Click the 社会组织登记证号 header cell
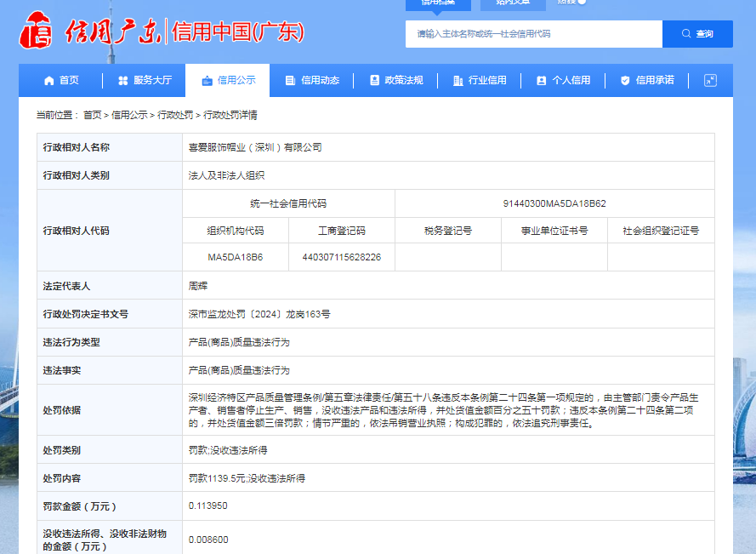 coord(661,231)
